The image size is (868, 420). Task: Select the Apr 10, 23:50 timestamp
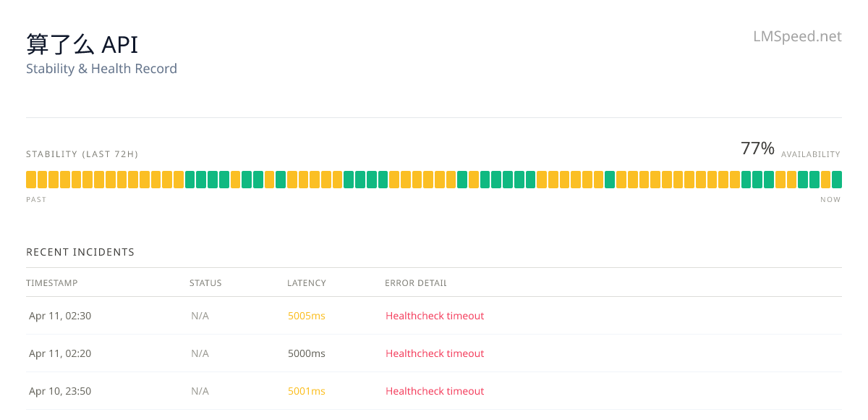tap(60, 391)
